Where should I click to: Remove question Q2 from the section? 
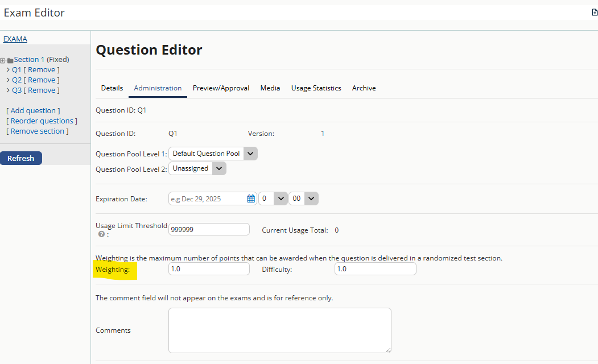42,80
